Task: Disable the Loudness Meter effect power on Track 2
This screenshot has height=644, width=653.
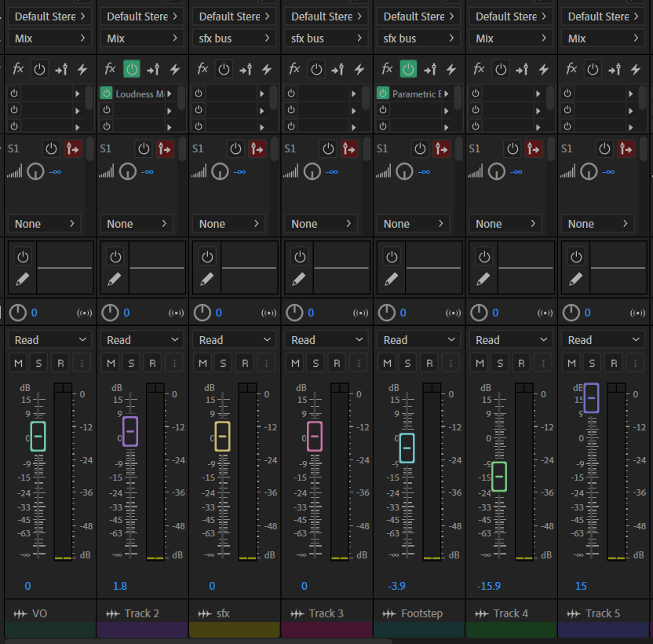Action: (x=107, y=93)
